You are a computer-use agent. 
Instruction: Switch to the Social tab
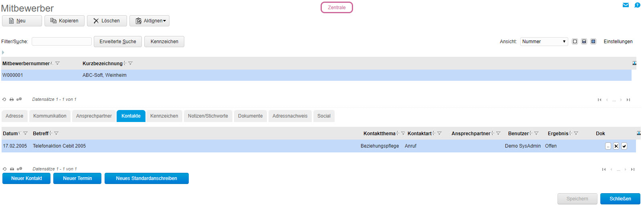pyautogui.click(x=324, y=116)
